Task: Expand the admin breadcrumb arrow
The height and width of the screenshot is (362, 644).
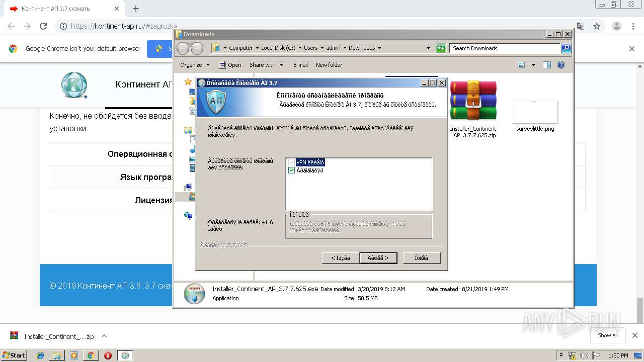Action: pos(345,48)
